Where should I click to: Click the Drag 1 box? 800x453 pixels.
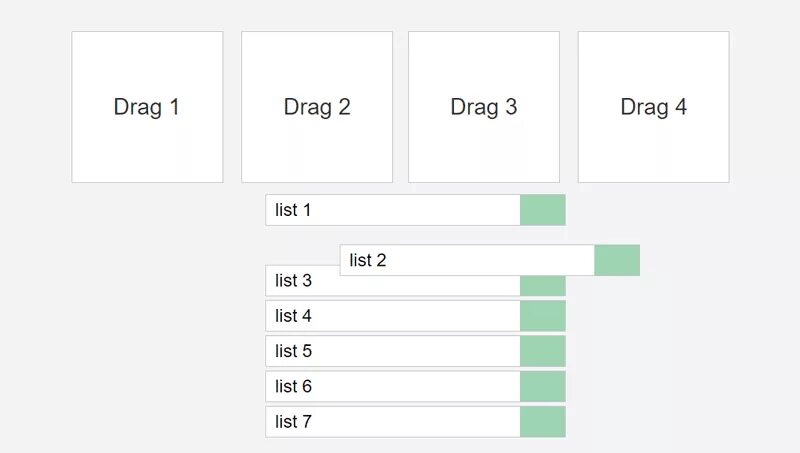click(147, 107)
